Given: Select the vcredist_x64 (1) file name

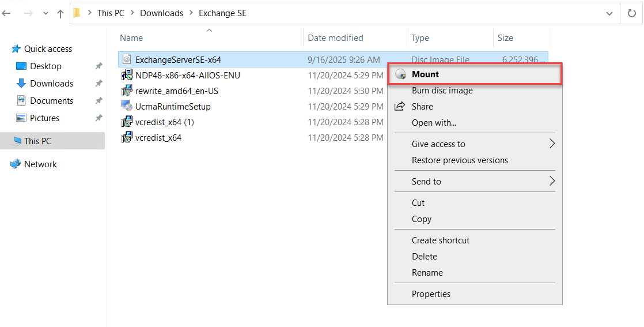Looking at the screenshot, I should tap(165, 122).
